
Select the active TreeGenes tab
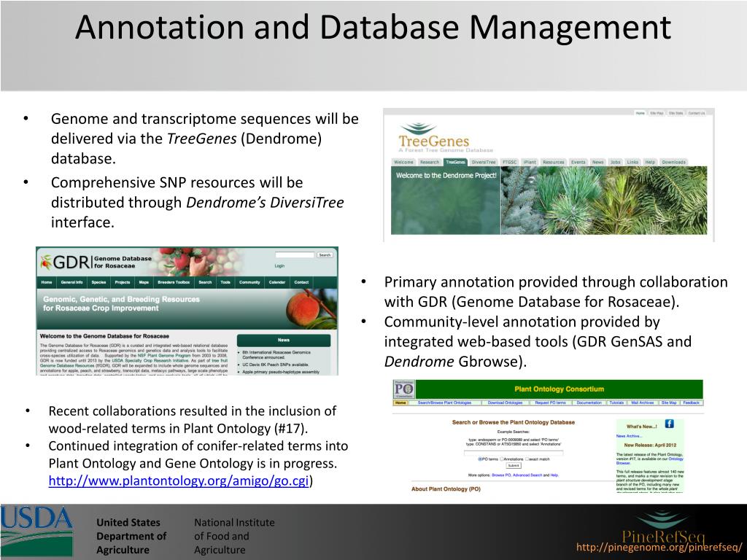455,163
